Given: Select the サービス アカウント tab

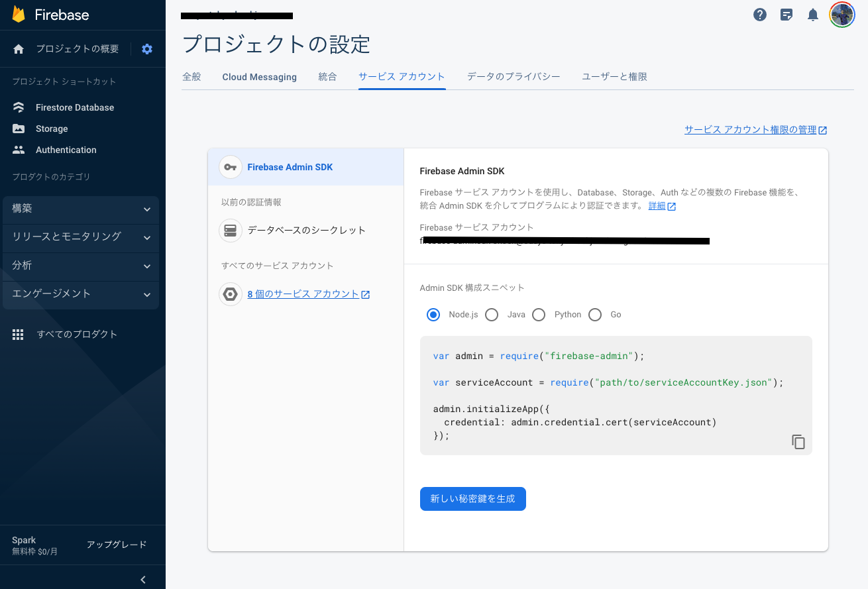Looking at the screenshot, I should [402, 77].
